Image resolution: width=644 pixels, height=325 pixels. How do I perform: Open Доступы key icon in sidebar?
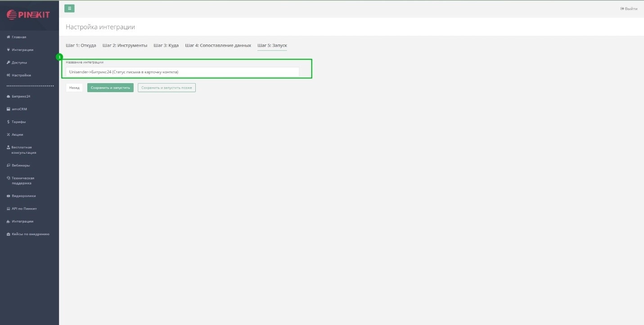pyautogui.click(x=8, y=62)
